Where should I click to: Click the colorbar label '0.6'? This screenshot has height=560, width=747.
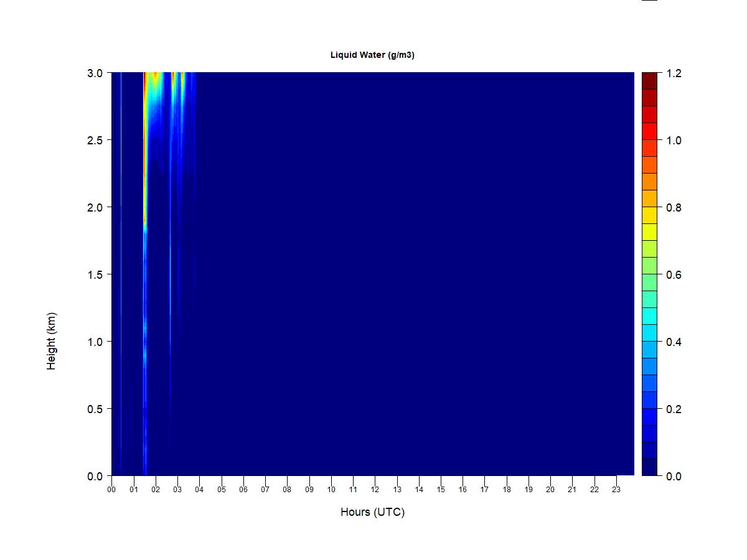click(674, 275)
